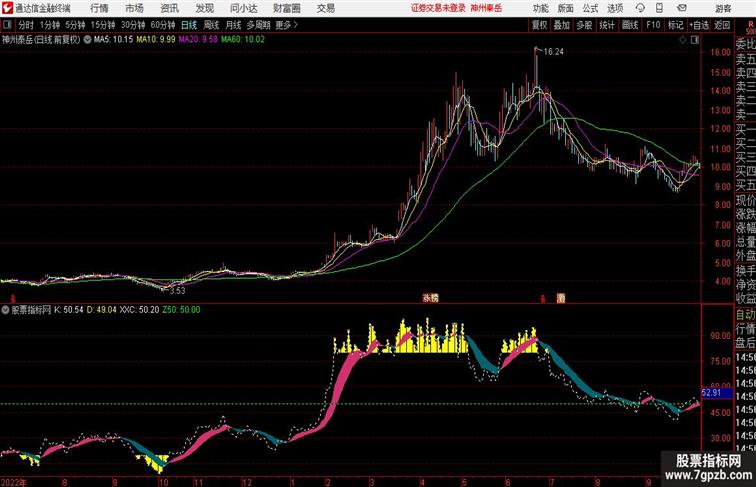Click the MA5: 10.15 indicator value
The image size is (756, 487).
point(113,40)
